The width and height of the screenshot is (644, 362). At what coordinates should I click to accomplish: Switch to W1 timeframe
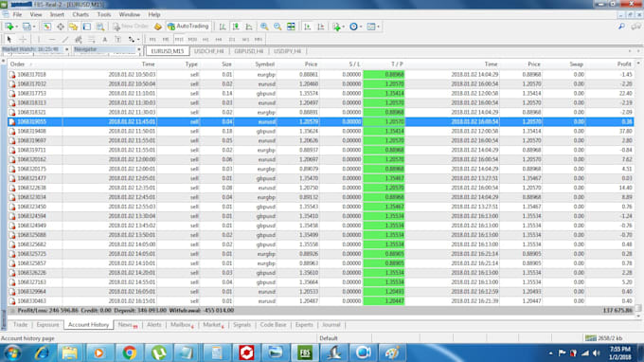(x=245, y=40)
